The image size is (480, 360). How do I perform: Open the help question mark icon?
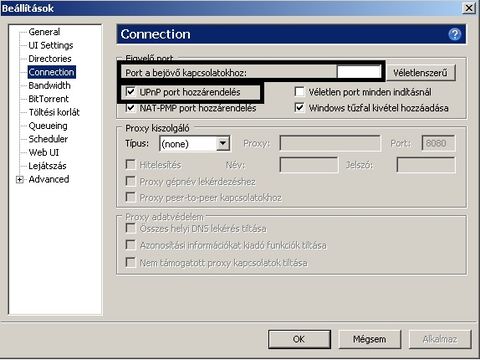coord(454,34)
